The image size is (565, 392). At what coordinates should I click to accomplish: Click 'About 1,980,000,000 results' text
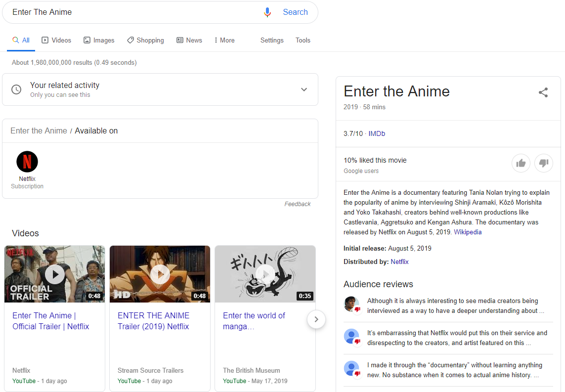coord(74,63)
